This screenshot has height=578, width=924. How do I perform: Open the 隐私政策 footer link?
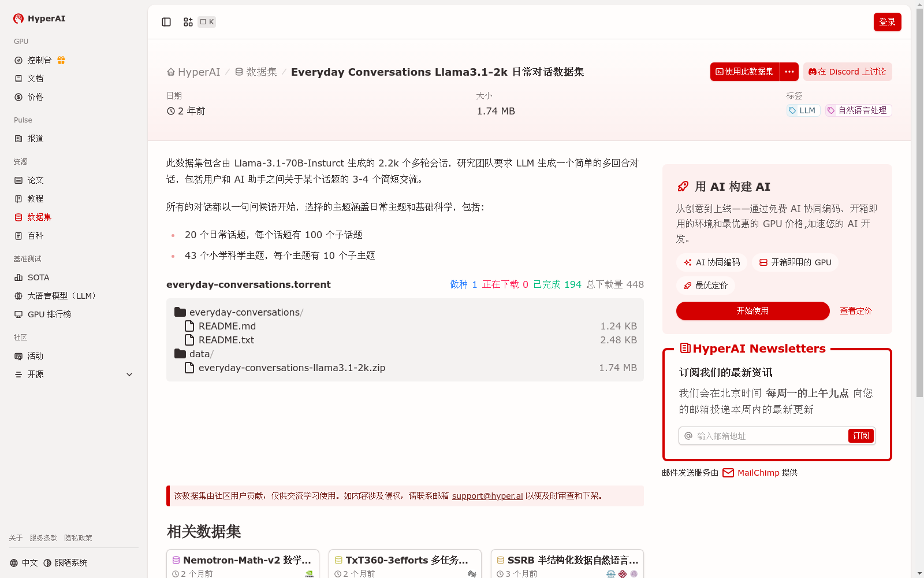click(78, 538)
